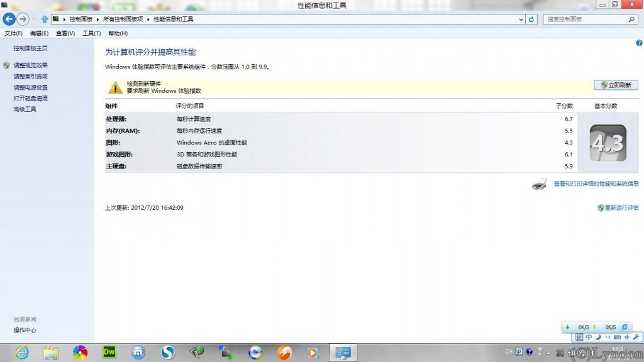Screen dimensions: 644x362
Task: Open 操作中心 link in sidebar
Action: point(25,331)
